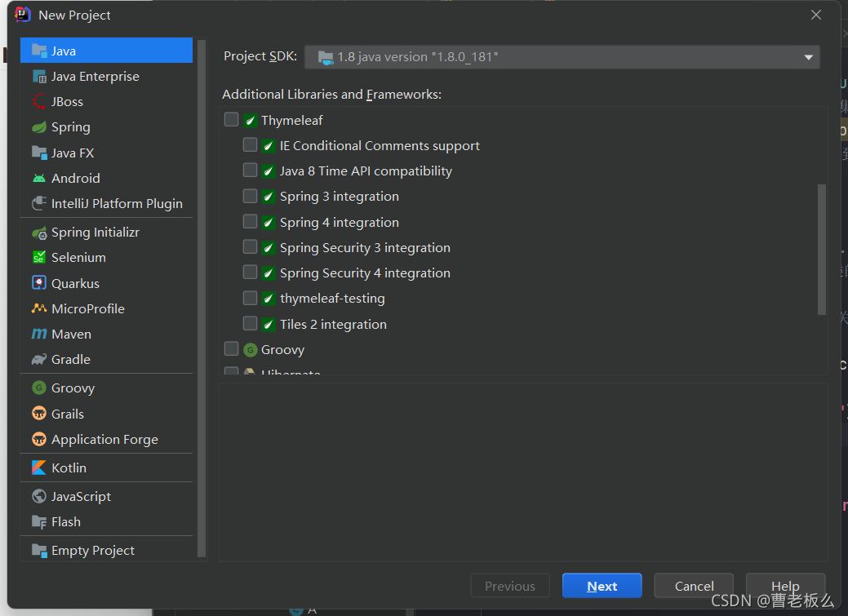The width and height of the screenshot is (848, 616).
Task: Click the Grails icon
Action: click(x=39, y=414)
